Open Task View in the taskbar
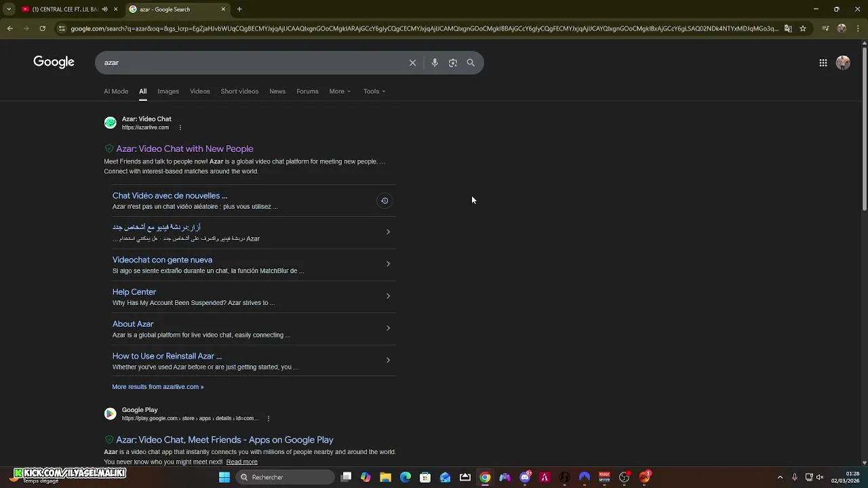 346,477
